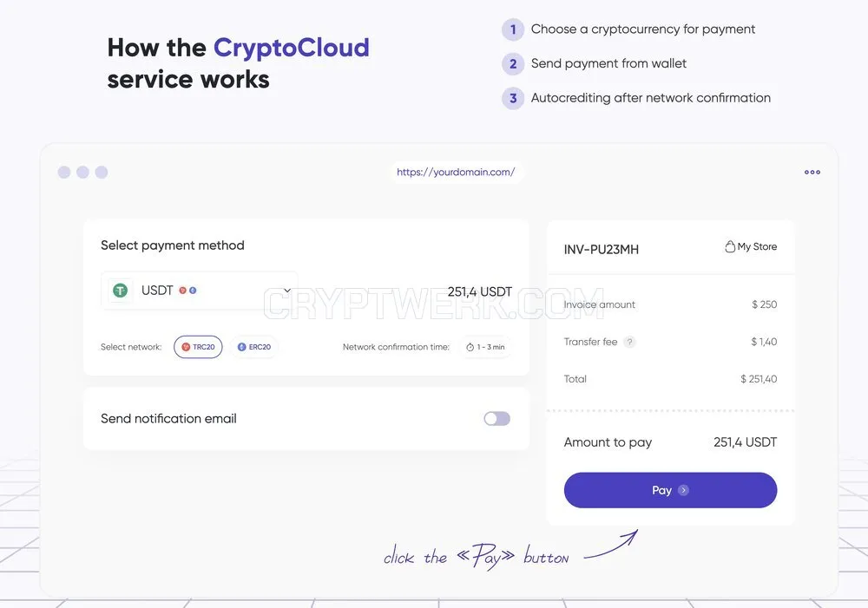The width and height of the screenshot is (868, 608).
Task: Click the INV-PU23MH invoice number
Action: 602,250
